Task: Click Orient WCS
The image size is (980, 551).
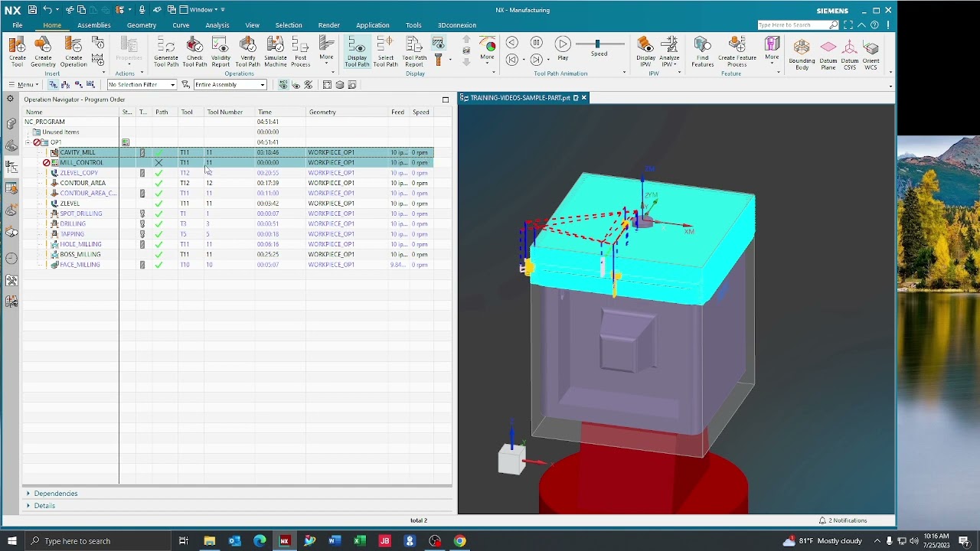Action: pos(871,54)
